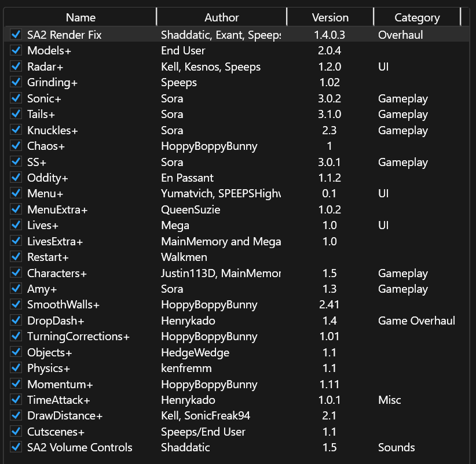Select the Characters+ mod row
Viewport: 476px width, 464px height.
237,273
